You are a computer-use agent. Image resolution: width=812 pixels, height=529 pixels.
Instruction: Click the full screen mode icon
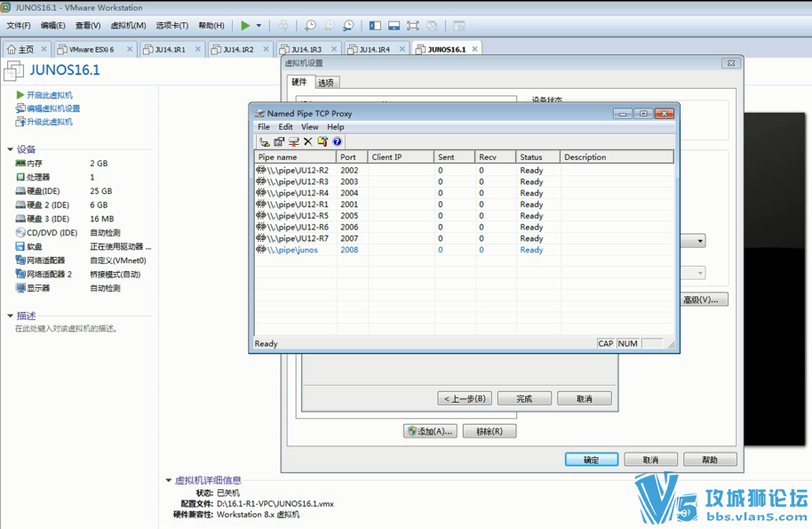[413, 26]
